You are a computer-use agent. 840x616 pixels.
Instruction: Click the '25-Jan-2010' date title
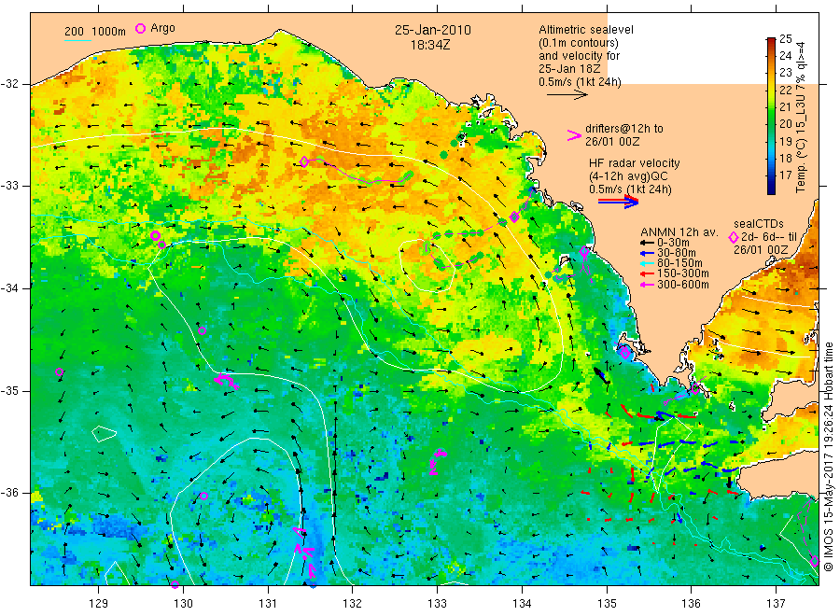(433, 30)
